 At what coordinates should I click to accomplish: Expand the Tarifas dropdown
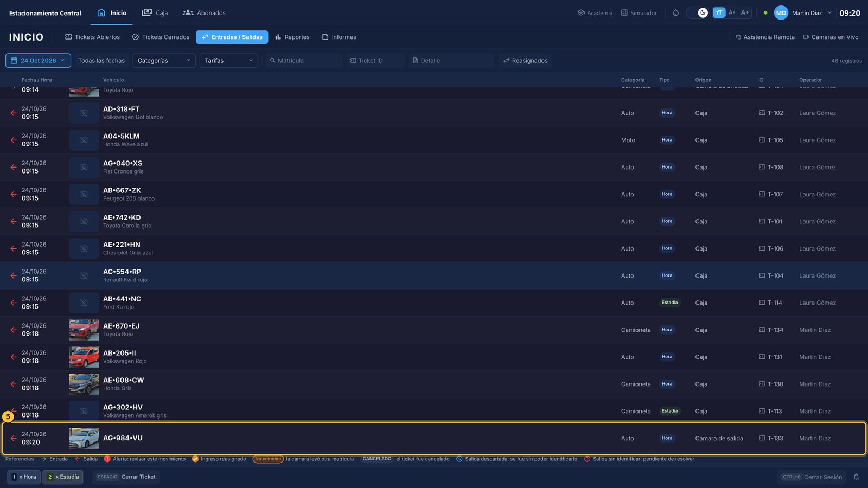pos(229,61)
